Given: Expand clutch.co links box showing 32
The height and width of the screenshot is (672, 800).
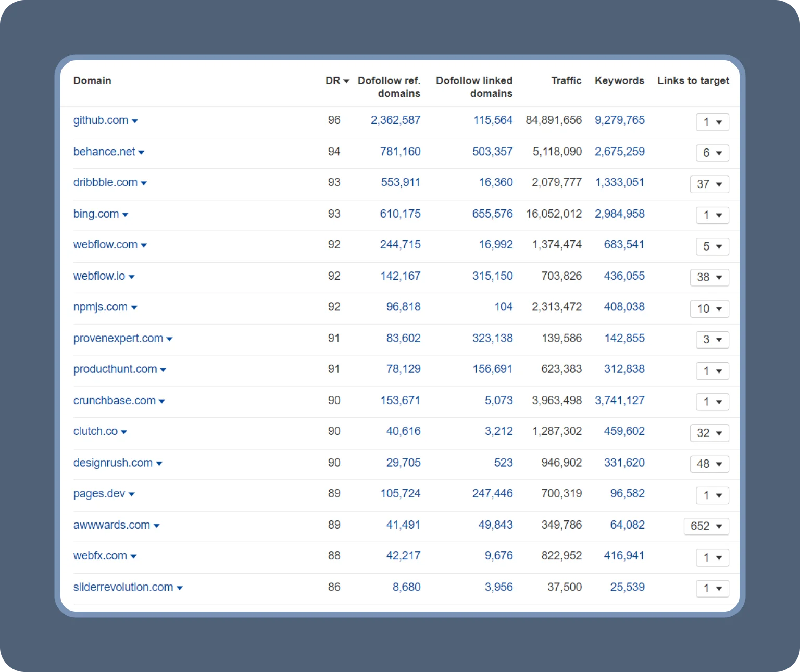Looking at the screenshot, I should (x=709, y=433).
